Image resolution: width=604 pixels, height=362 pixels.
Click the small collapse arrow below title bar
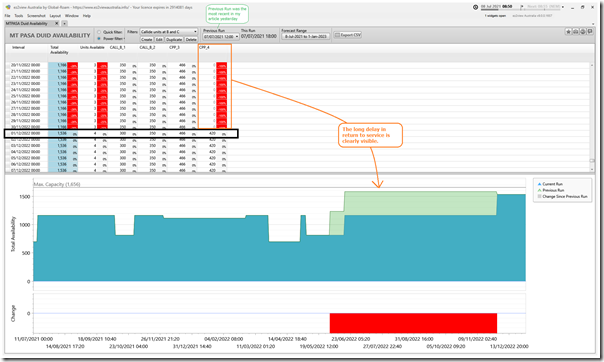click(593, 23)
